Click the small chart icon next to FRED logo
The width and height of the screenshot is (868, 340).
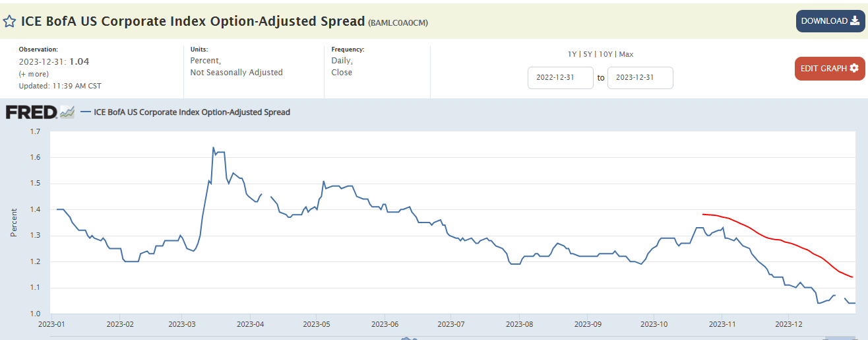point(67,112)
